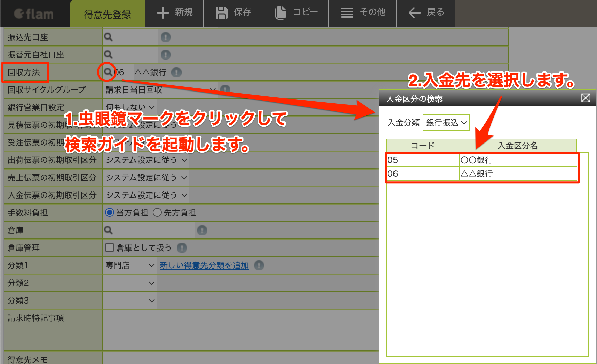The width and height of the screenshot is (597, 364).
Task: Click the 新規 plus icon
Action: point(163,13)
